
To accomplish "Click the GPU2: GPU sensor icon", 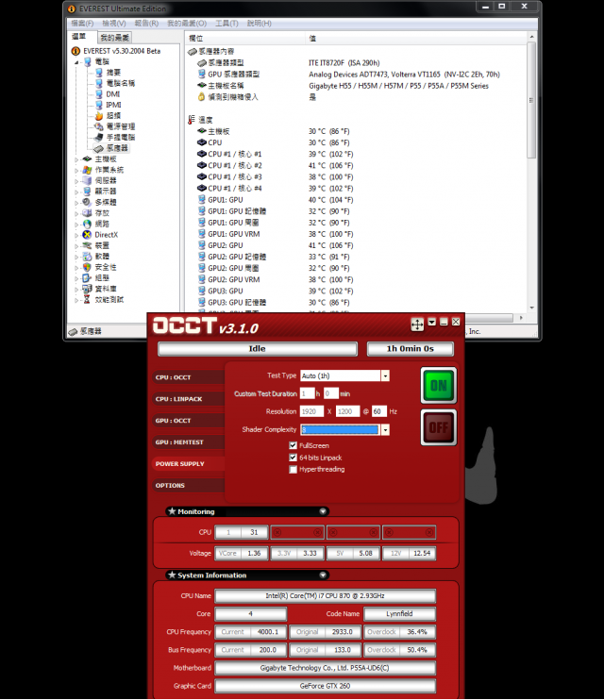I will coord(201,245).
